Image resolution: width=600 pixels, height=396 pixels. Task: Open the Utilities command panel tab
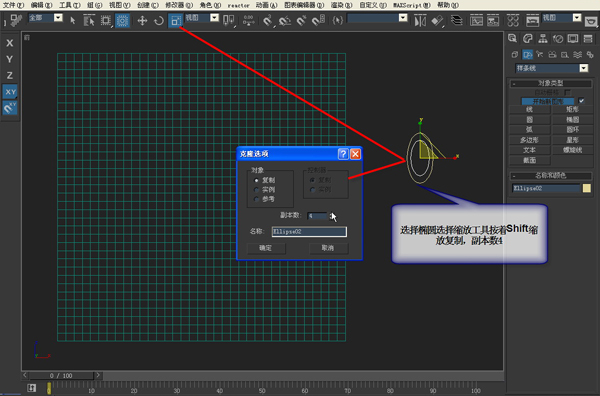coord(588,38)
